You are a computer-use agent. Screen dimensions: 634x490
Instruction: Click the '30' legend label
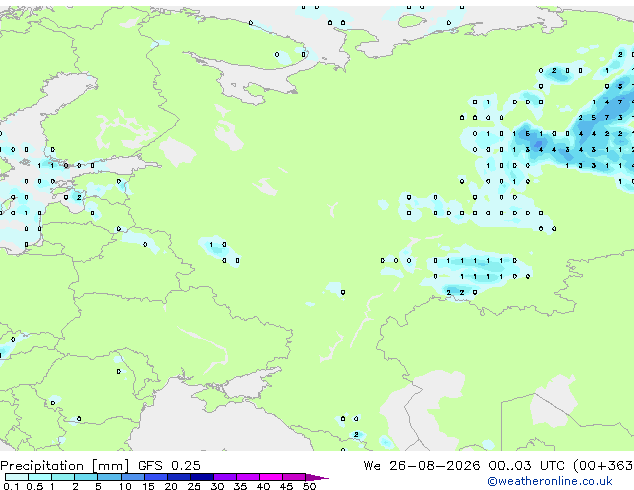[217, 486]
